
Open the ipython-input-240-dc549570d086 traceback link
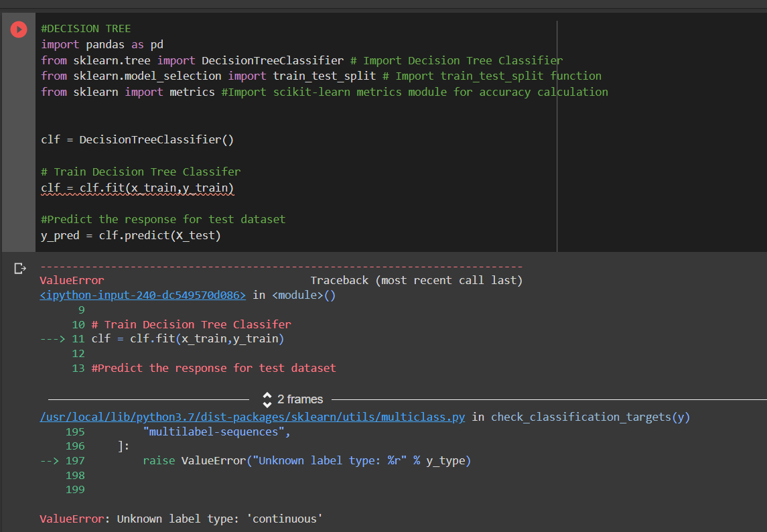142,295
